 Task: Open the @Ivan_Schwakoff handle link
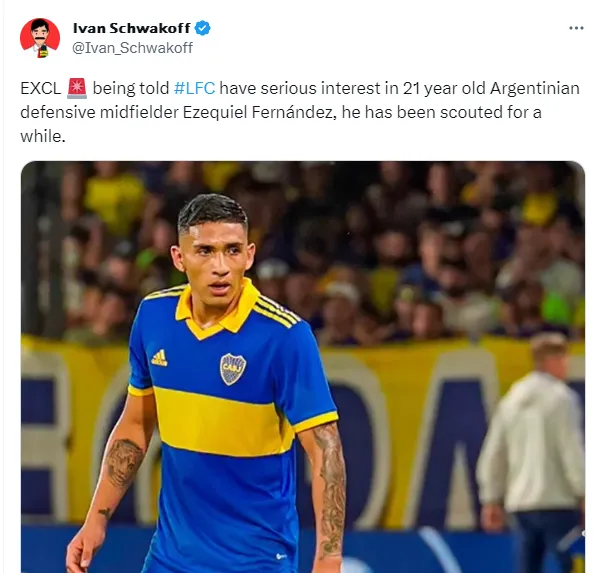tap(132, 48)
